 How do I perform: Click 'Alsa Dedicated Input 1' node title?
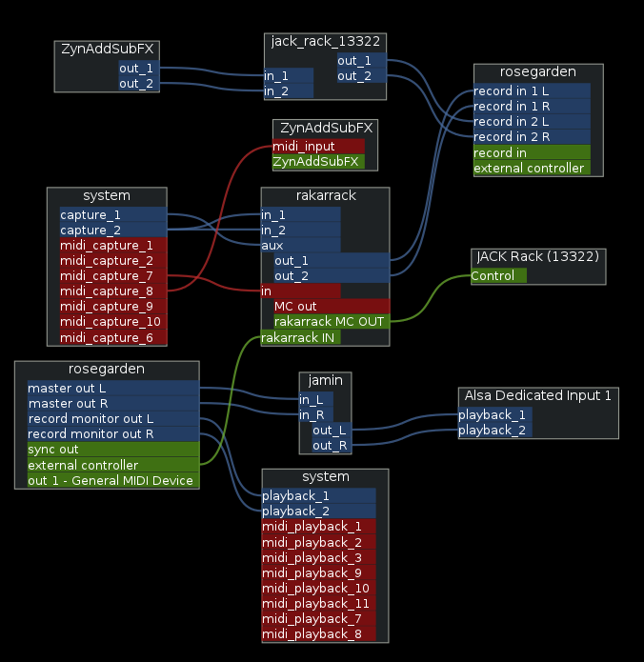pos(538,395)
